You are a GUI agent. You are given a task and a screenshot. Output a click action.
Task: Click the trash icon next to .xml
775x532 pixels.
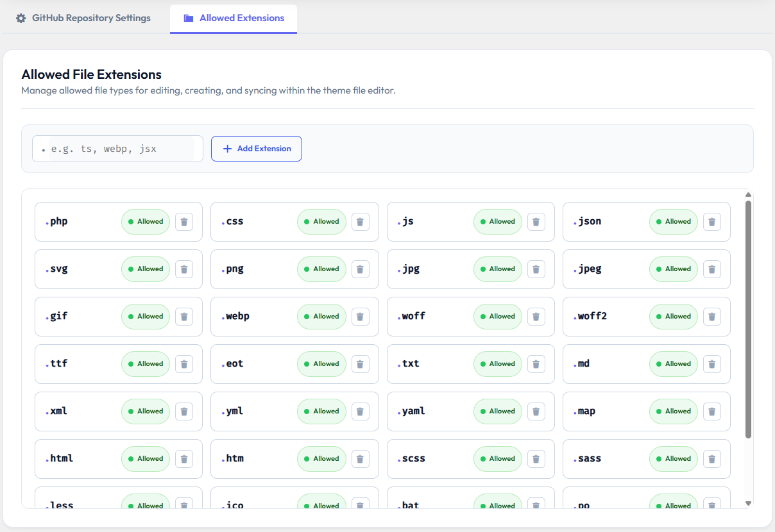(184, 411)
